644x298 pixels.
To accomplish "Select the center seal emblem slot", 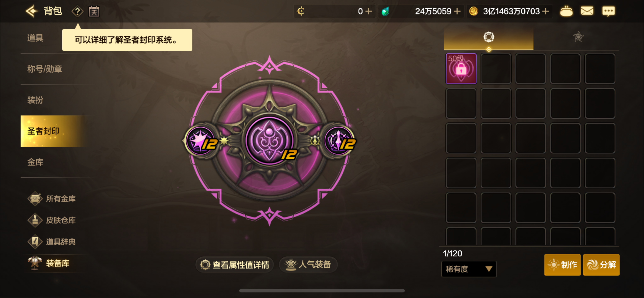I will (x=269, y=141).
